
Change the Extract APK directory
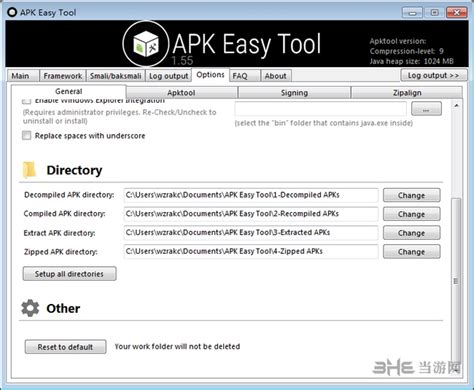(412, 233)
